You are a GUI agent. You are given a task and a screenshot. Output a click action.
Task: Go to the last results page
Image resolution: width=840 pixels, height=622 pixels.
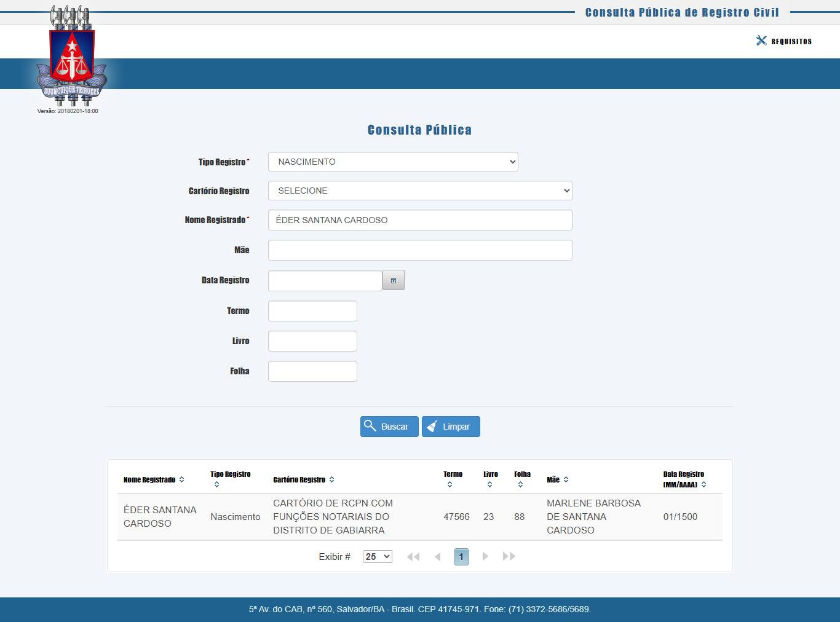pos(509,556)
